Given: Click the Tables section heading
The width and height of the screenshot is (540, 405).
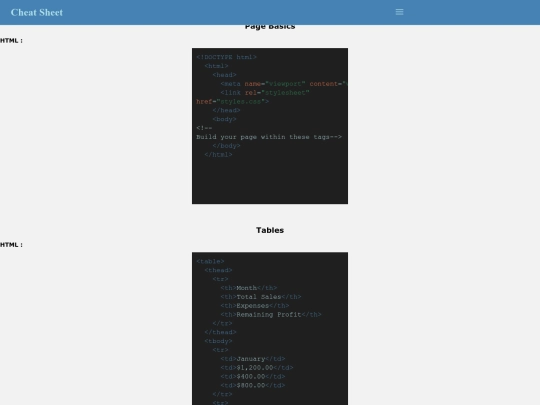Looking at the screenshot, I should click(x=270, y=230).
